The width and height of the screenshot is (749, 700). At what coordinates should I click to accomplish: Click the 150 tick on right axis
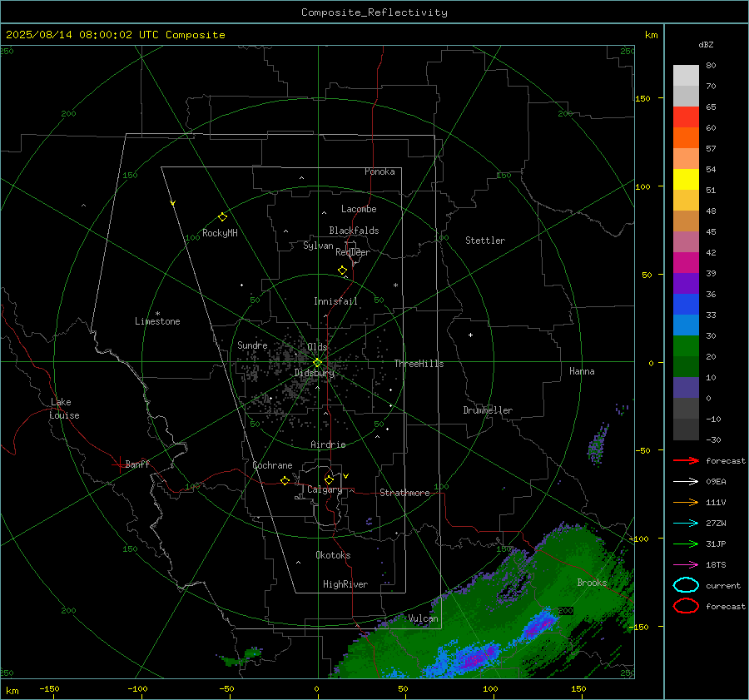coord(643,98)
